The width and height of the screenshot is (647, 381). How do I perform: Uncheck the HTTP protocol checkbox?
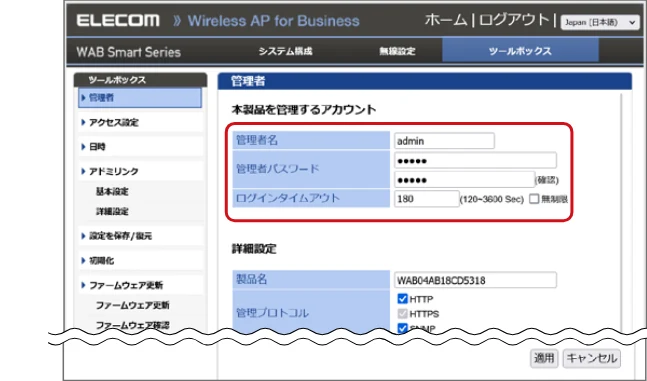pos(402,299)
